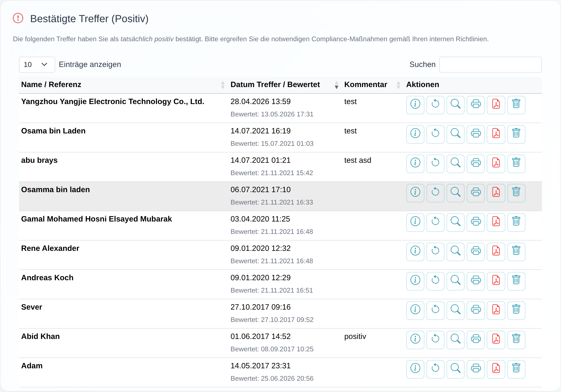This screenshot has height=392, width=561.
Task: Sort by Datum Treffer / Bewertet column
Action: pyautogui.click(x=285, y=85)
